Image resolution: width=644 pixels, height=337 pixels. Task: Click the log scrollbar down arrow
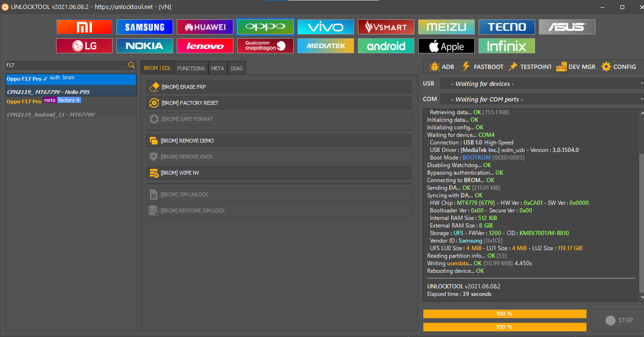pyautogui.click(x=641, y=297)
